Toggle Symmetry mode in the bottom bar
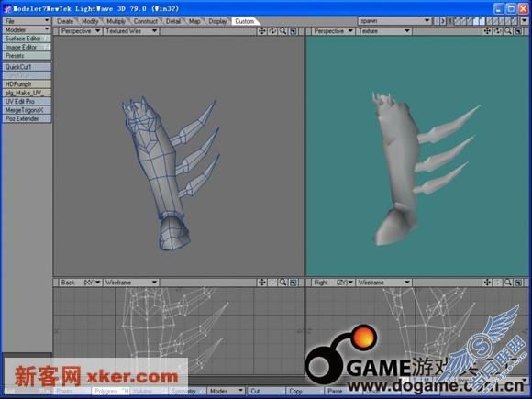532x399 pixels. pos(187,391)
